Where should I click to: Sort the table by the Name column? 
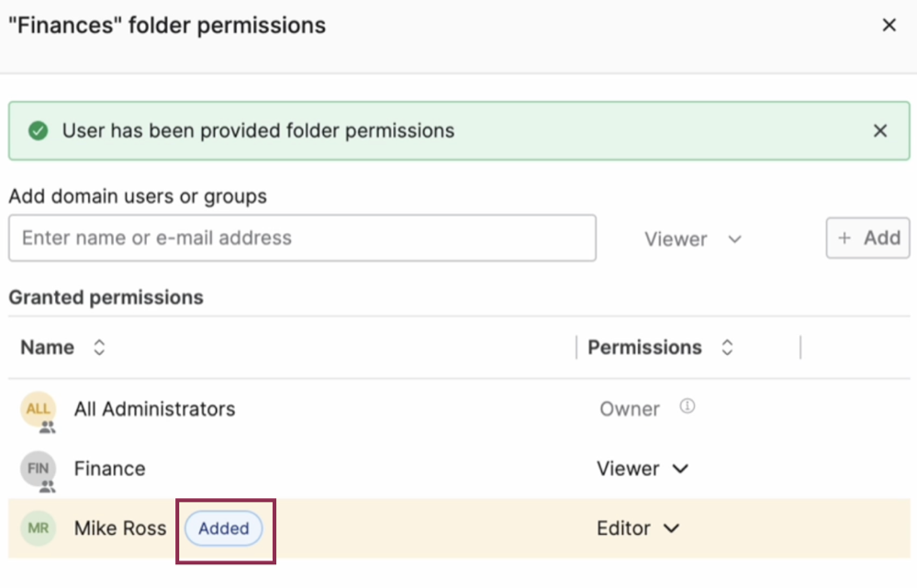coord(97,347)
